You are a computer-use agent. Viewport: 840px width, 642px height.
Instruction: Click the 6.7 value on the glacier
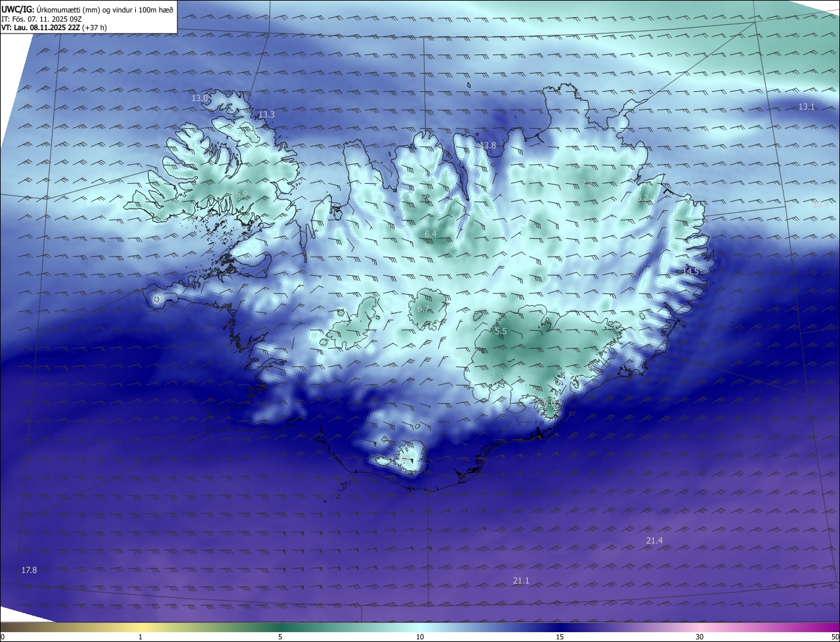pos(423,309)
